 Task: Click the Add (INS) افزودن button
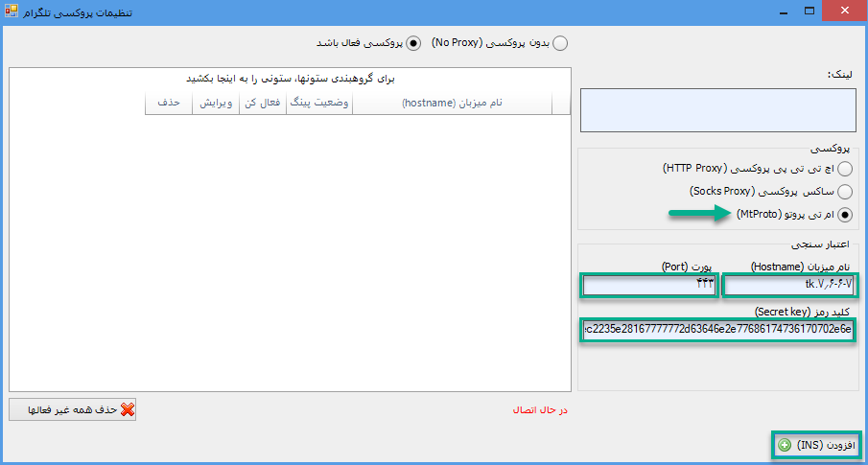tap(816, 445)
